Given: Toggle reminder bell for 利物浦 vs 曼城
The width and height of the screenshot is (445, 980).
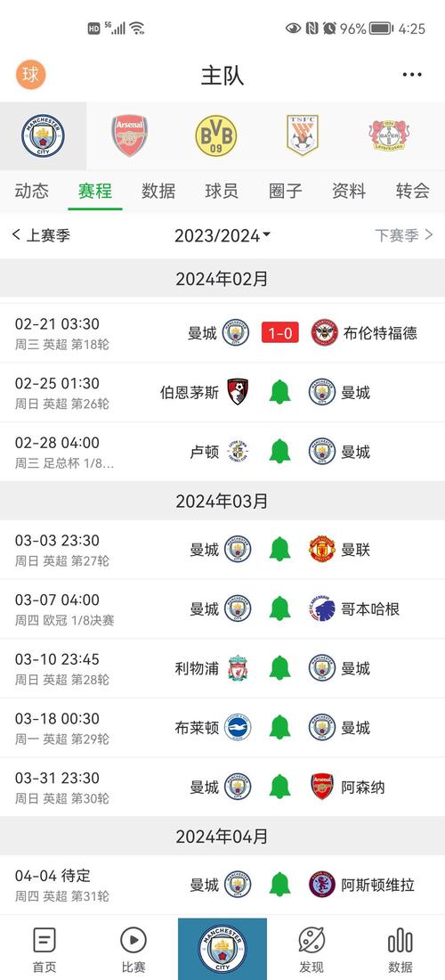Looking at the screenshot, I should click(x=279, y=668).
